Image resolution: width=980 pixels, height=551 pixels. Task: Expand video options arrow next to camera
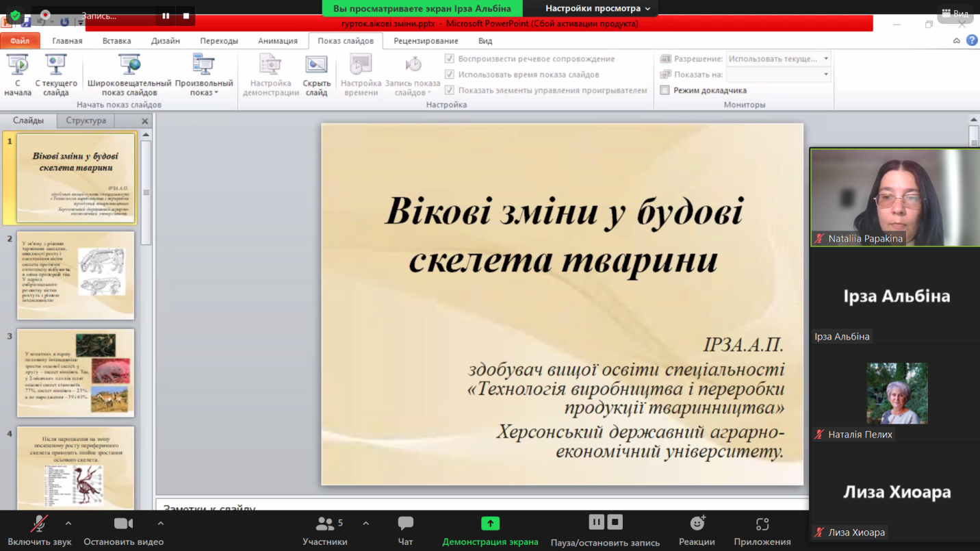coord(160,524)
